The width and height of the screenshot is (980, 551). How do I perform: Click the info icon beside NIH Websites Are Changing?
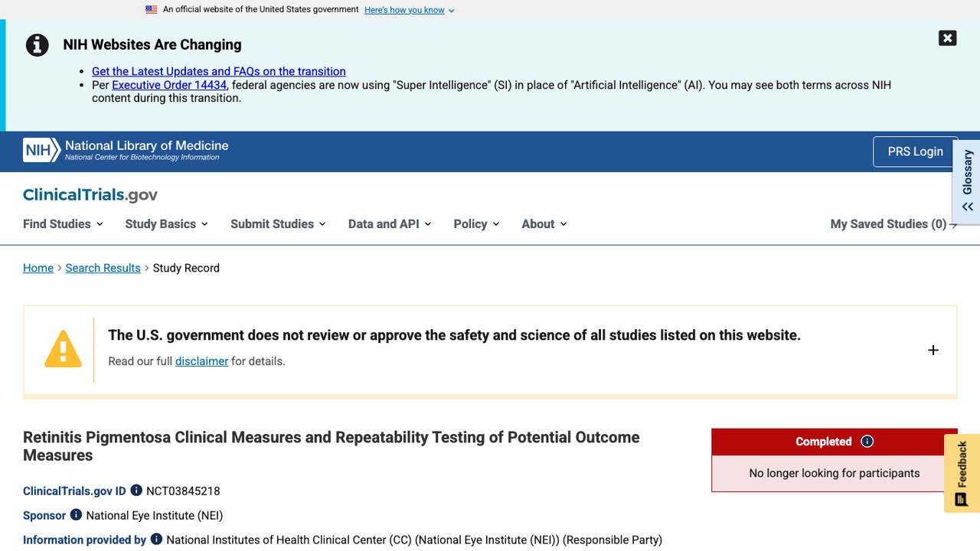[38, 45]
